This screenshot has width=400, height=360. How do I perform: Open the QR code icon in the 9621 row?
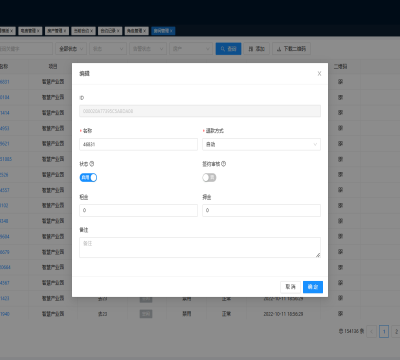[x=340, y=144]
